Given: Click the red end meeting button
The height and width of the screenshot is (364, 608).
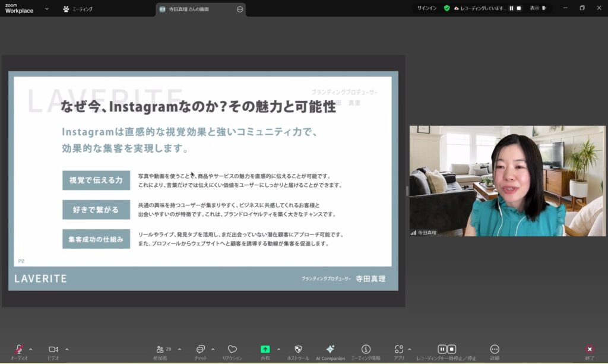Looking at the screenshot, I should click(590, 349).
